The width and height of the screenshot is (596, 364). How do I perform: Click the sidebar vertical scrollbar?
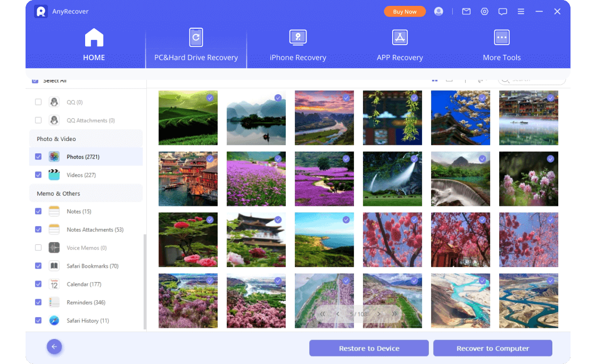pos(145,282)
